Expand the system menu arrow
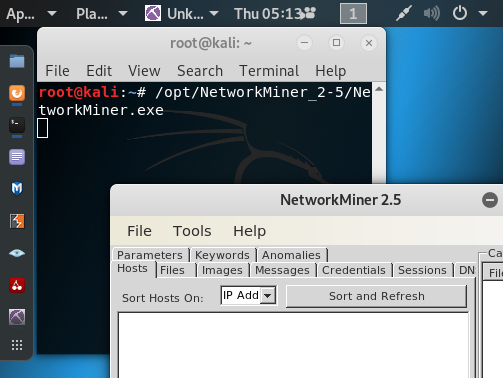The width and height of the screenshot is (503, 378). tap(483, 13)
